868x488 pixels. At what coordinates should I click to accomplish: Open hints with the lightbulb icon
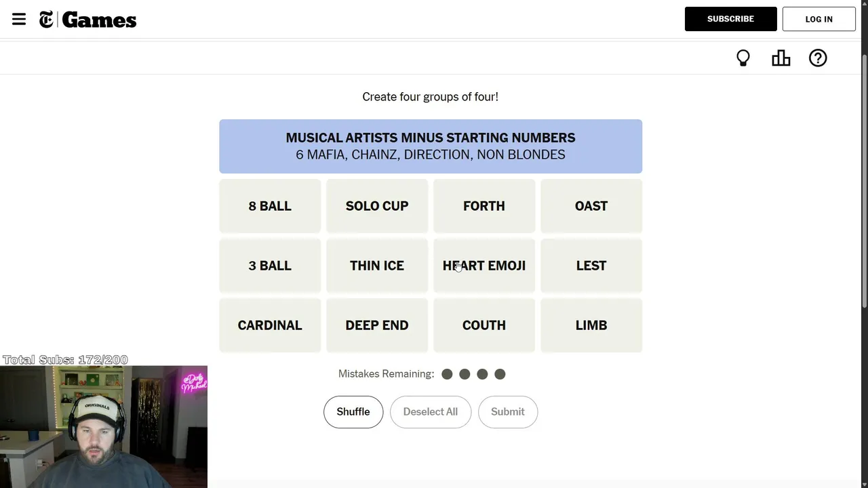743,58
